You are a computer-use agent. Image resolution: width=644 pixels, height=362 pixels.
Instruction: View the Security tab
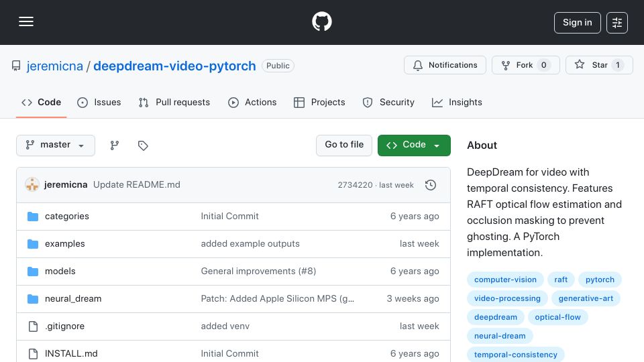(388, 102)
